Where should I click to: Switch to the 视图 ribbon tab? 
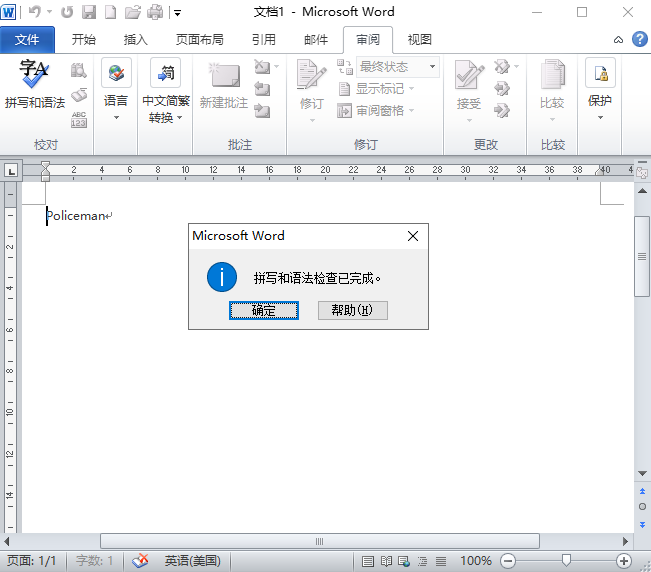pyautogui.click(x=420, y=40)
